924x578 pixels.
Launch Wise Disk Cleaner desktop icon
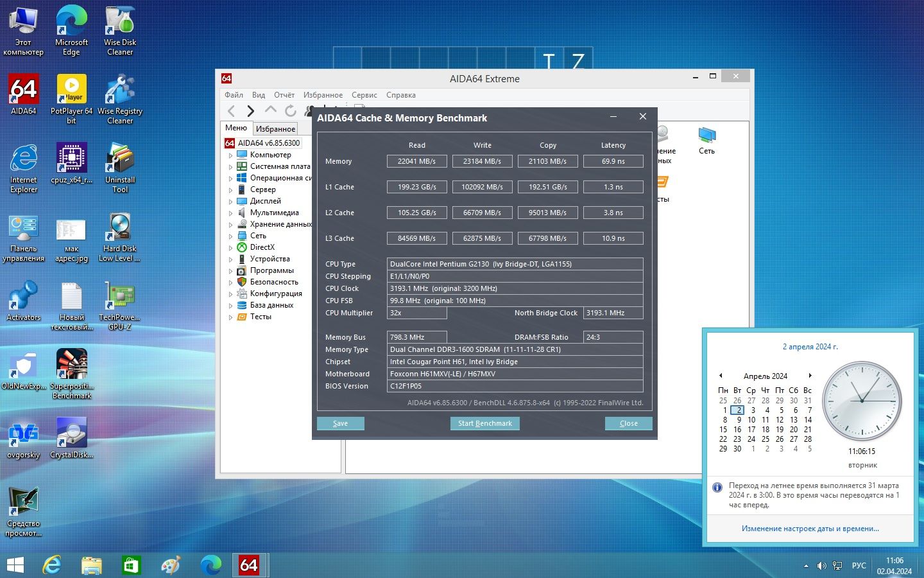click(120, 30)
